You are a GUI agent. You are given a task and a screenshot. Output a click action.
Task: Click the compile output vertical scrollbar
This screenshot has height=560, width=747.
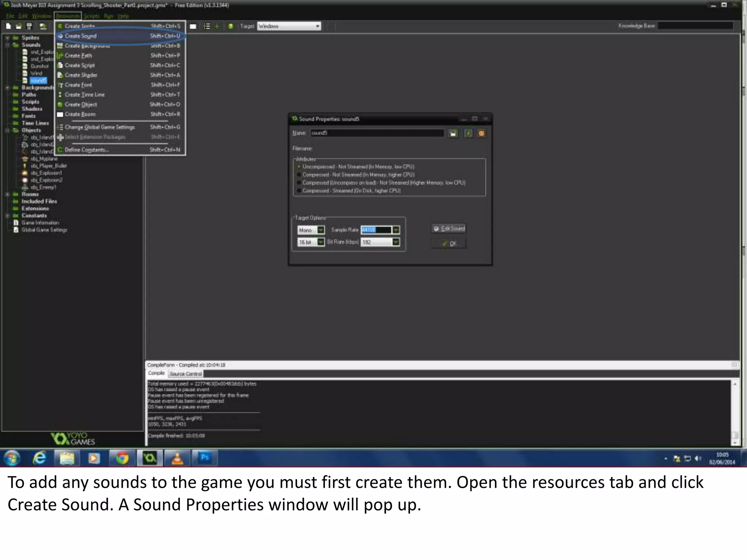coord(735,413)
